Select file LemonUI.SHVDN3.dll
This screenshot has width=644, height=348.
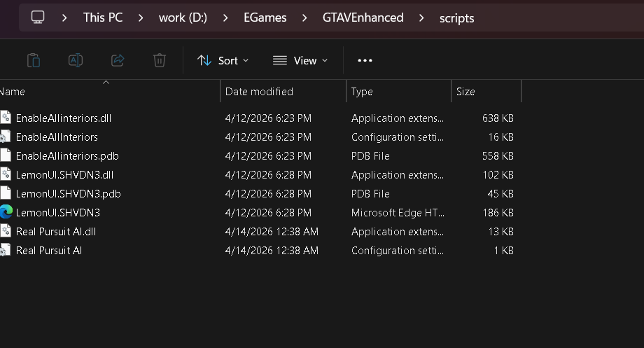pyautogui.click(x=64, y=174)
